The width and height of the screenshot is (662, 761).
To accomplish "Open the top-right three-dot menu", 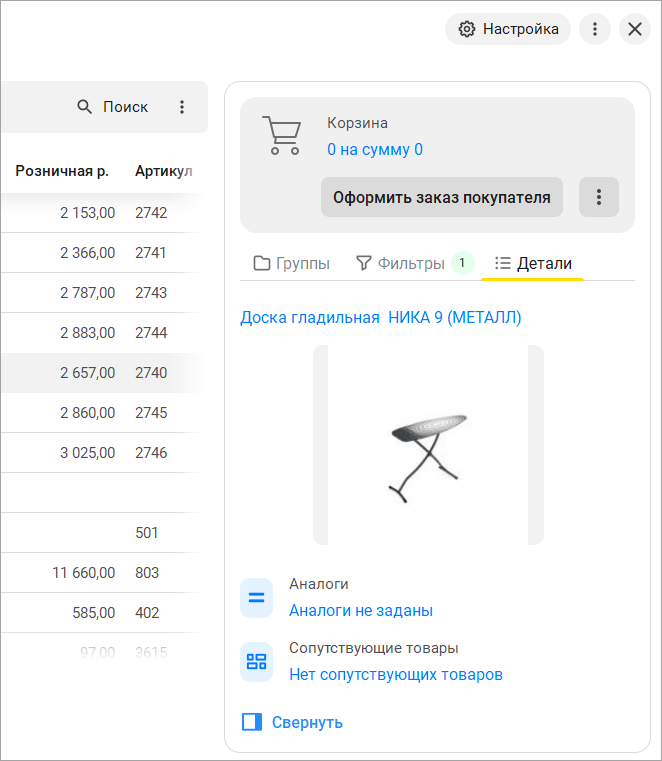I will [595, 29].
